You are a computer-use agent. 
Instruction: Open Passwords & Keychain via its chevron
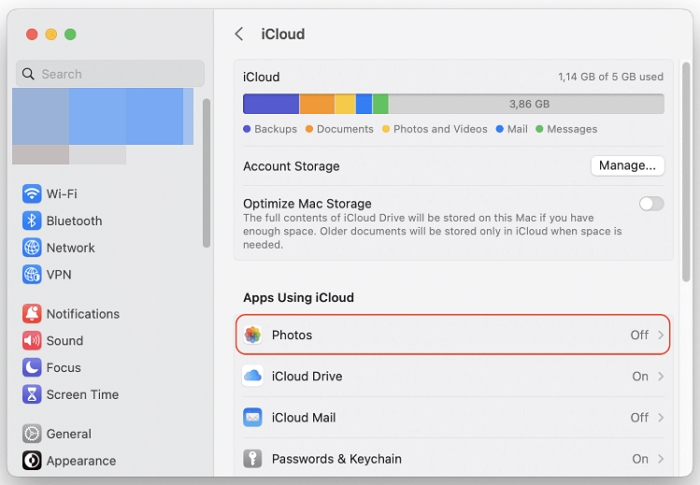point(661,459)
